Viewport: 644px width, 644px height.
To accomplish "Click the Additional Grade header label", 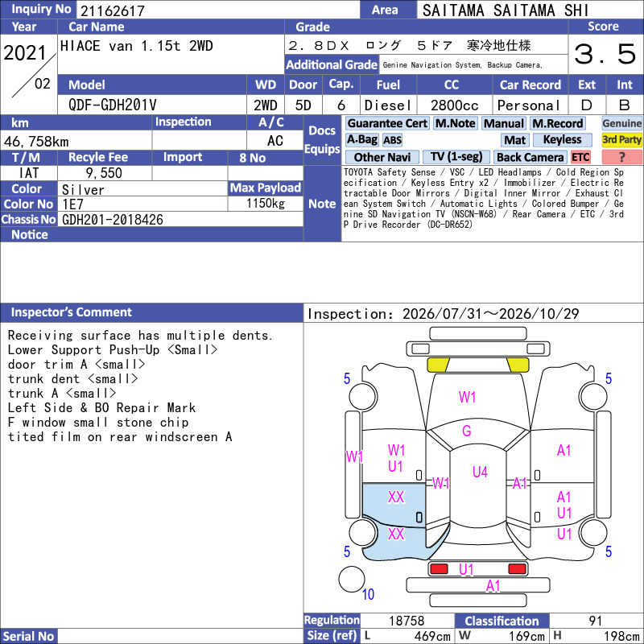I will pyautogui.click(x=332, y=64).
